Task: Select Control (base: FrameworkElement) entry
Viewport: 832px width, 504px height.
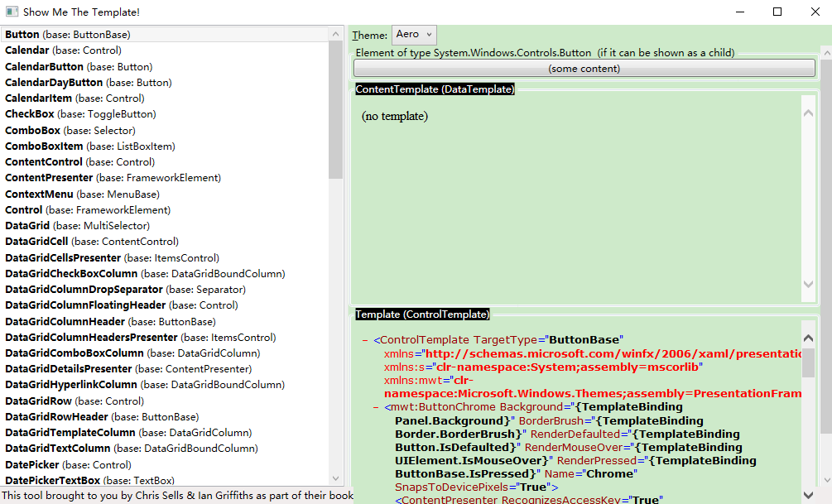Action: pyautogui.click(x=165, y=209)
